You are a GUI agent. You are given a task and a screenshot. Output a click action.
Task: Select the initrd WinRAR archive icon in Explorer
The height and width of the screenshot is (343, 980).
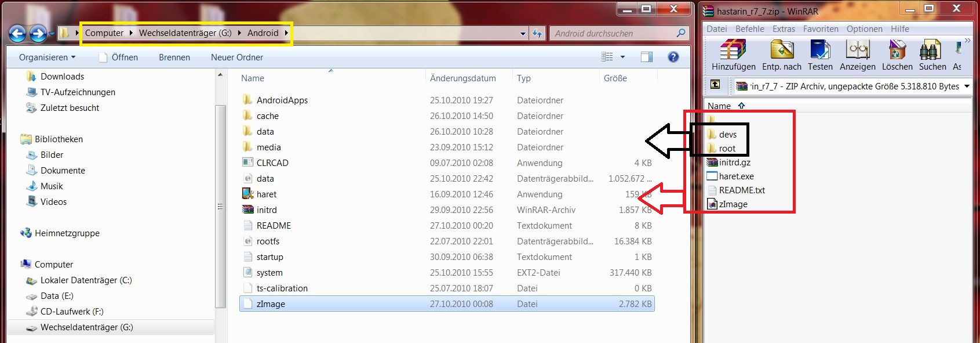click(247, 210)
